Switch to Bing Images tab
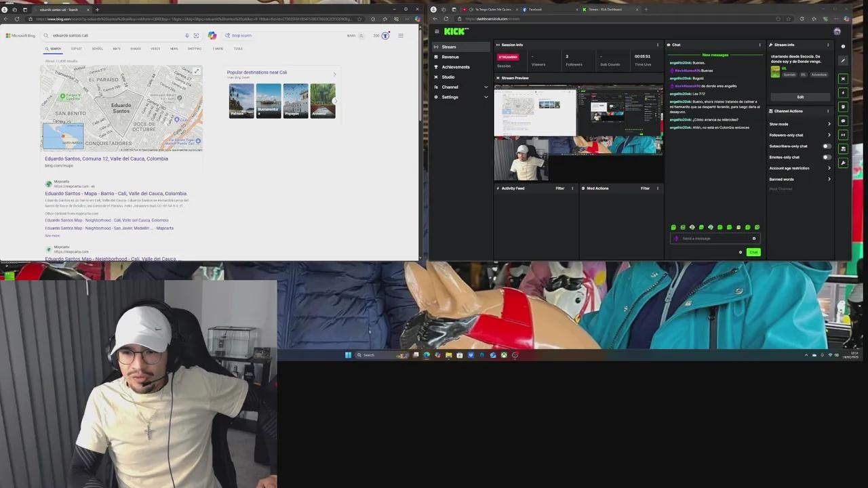 [x=136, y=49]
